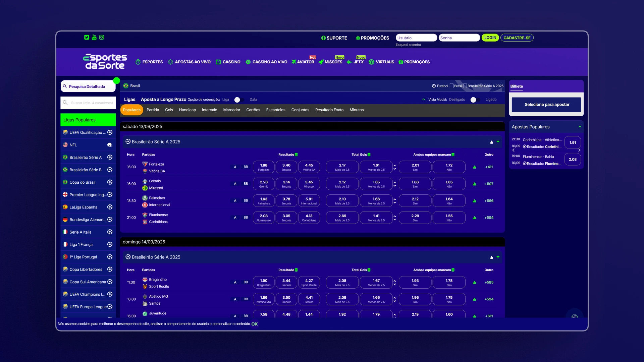
Task: Collapse the Saturday Brasileirão Série A section
Action: point(498,142)
